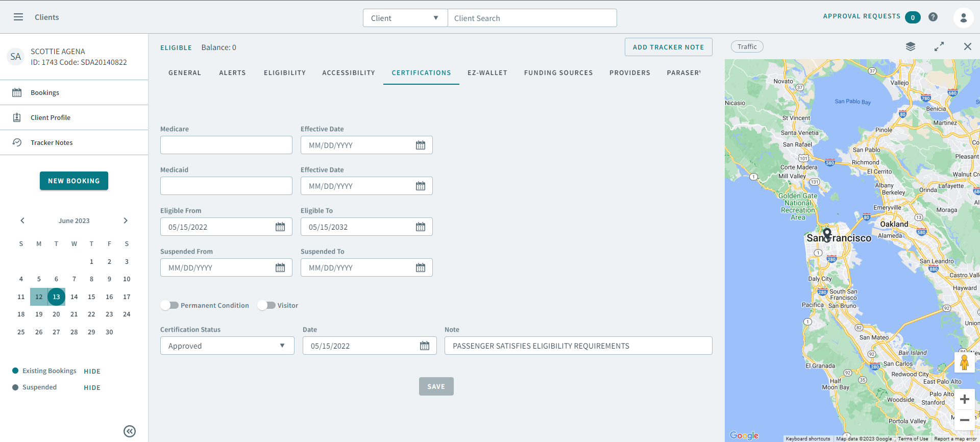Close the map panel
The image size is (980, 442).
click(x=968, y=46)
